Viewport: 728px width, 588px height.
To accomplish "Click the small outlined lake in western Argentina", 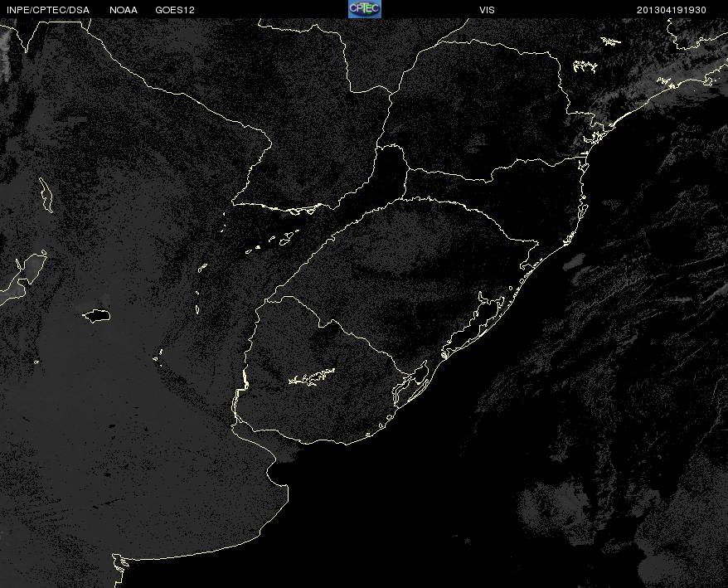I will pyautogui.click(x=96, y=316).
